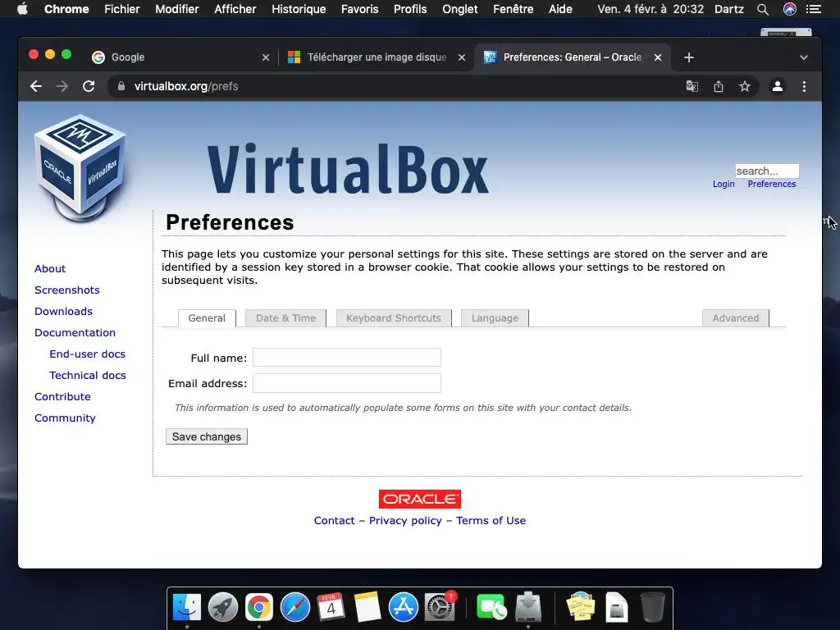Select the Advanced preferences tab
Viewport: 840px width, 630px height.
[736, 318]
